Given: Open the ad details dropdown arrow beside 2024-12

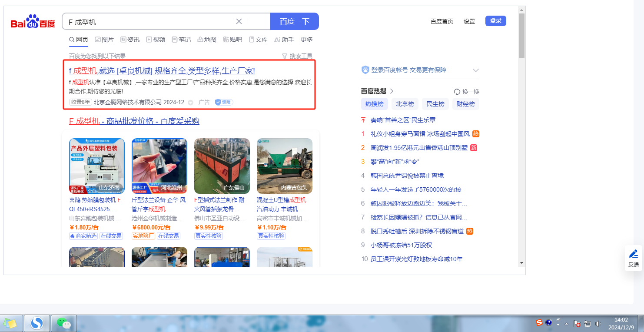Looking at the screenshot, I should tap(190, 103).
